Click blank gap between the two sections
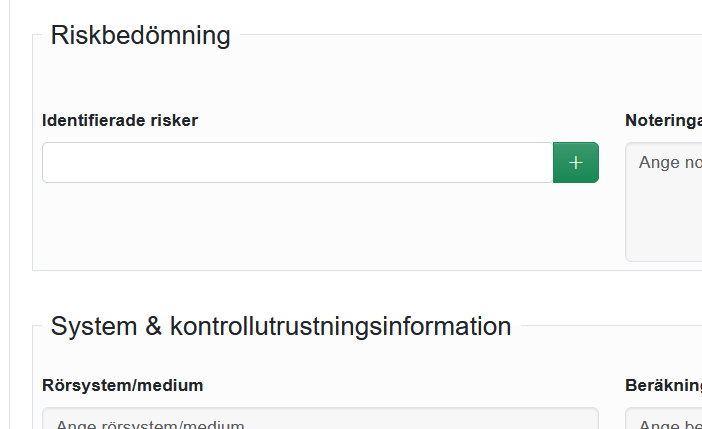 point(350,290)
